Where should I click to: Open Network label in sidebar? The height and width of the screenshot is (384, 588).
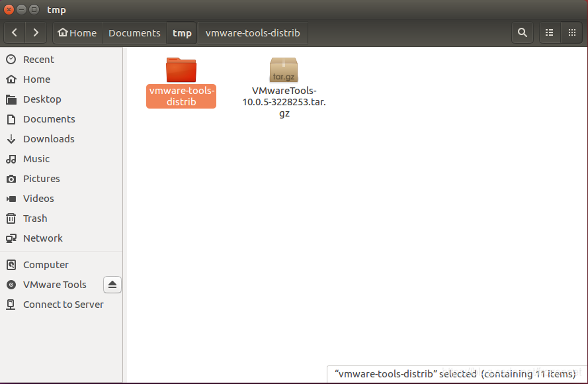click(x=43, y=238)
